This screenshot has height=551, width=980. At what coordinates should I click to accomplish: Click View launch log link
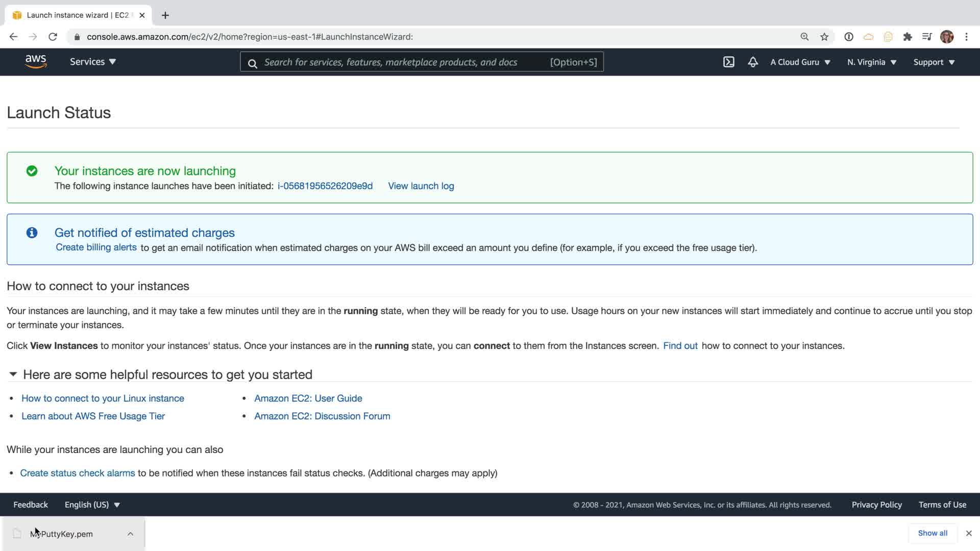pos(421,186)
